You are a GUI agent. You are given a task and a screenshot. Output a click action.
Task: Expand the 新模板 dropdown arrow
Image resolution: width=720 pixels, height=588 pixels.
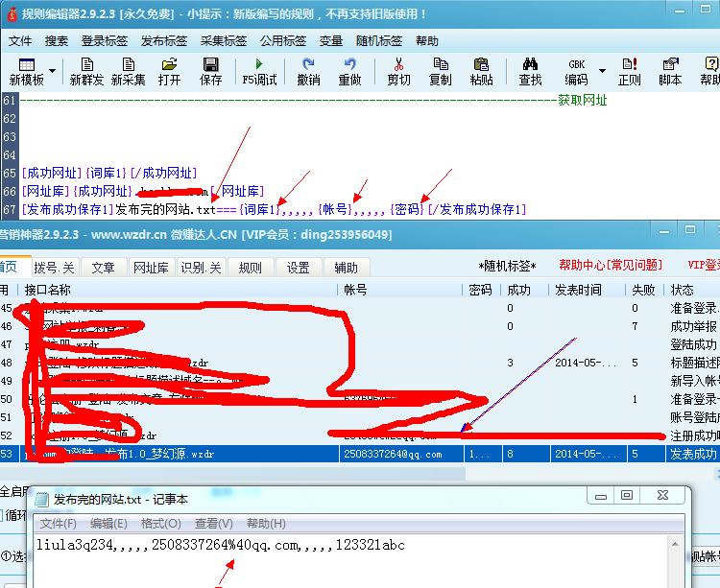(x=53, y=71)
